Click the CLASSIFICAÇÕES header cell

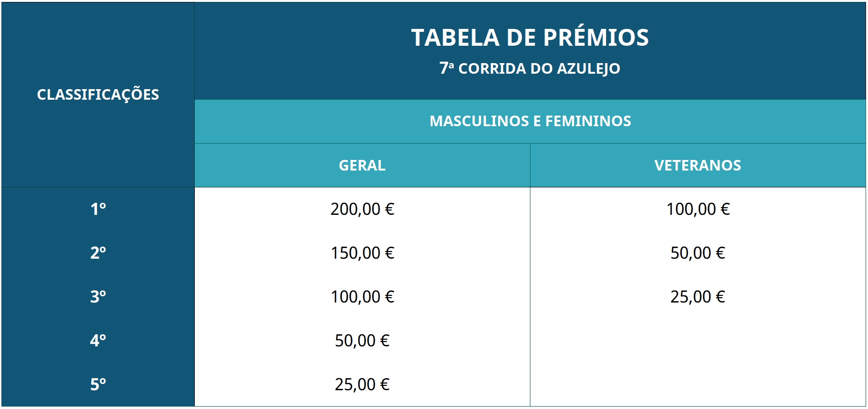coord(98,95)
